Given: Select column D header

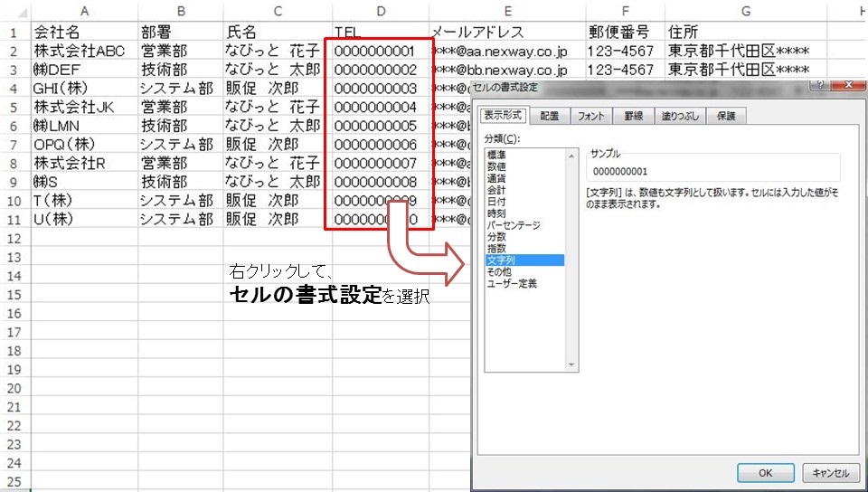Looking at the screenshot, I should [380, 10].
